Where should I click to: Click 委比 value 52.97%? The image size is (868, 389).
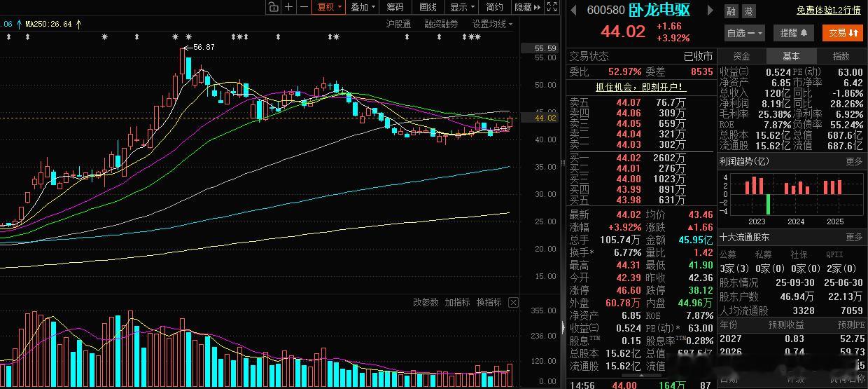(624, 71)
